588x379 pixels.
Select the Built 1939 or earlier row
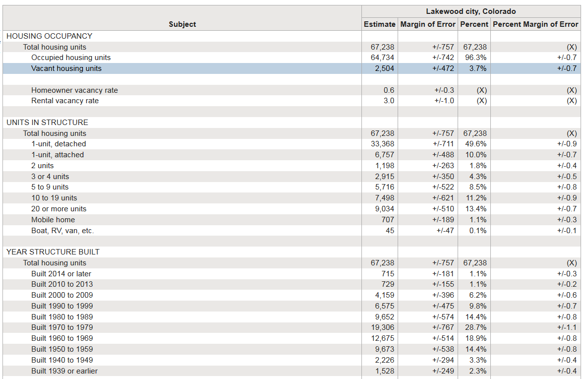click(x=64, y=371)
